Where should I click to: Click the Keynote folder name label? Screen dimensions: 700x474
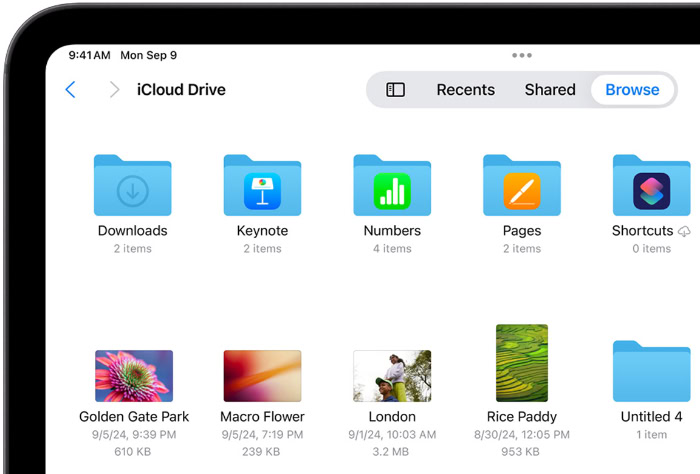262,231
